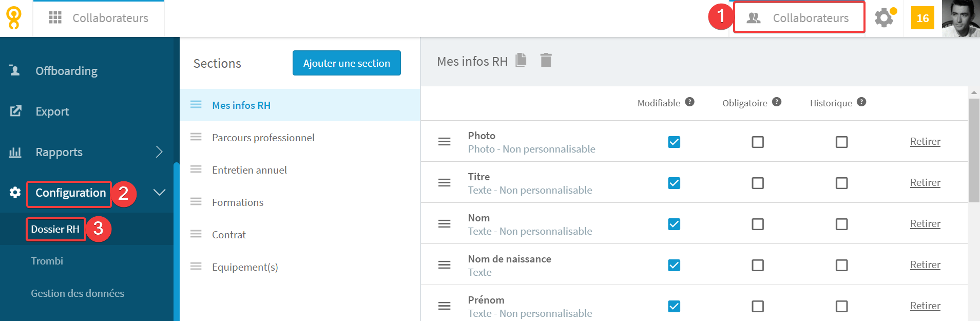The height and width of the screenshot is (321, 980).
Task: Click the Rapports sidebar label
Action: [59, 152]
